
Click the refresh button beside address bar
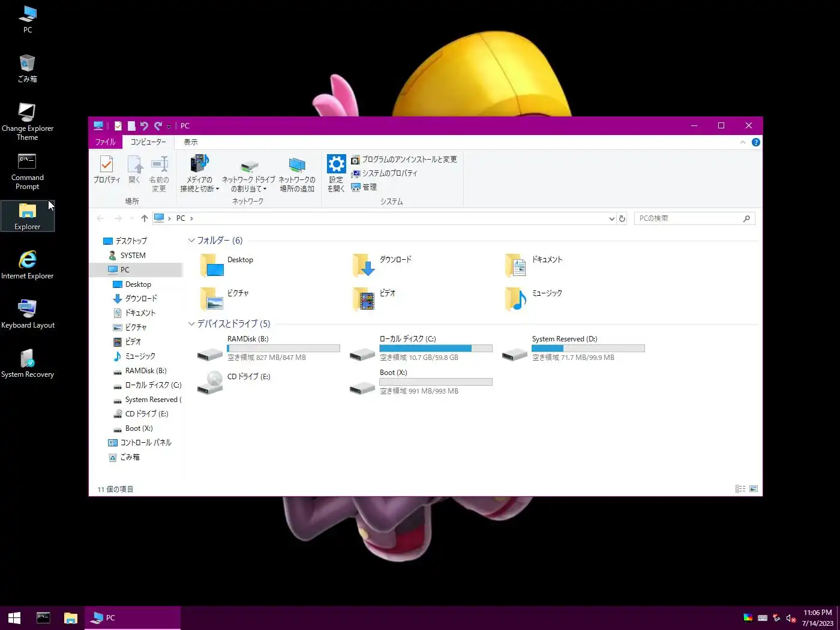click(622, 218)
